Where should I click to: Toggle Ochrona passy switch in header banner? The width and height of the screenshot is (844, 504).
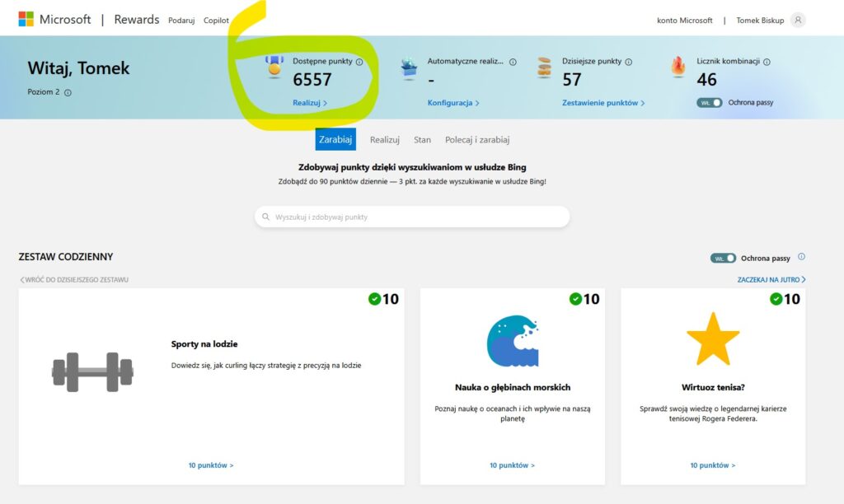[710, 103]
